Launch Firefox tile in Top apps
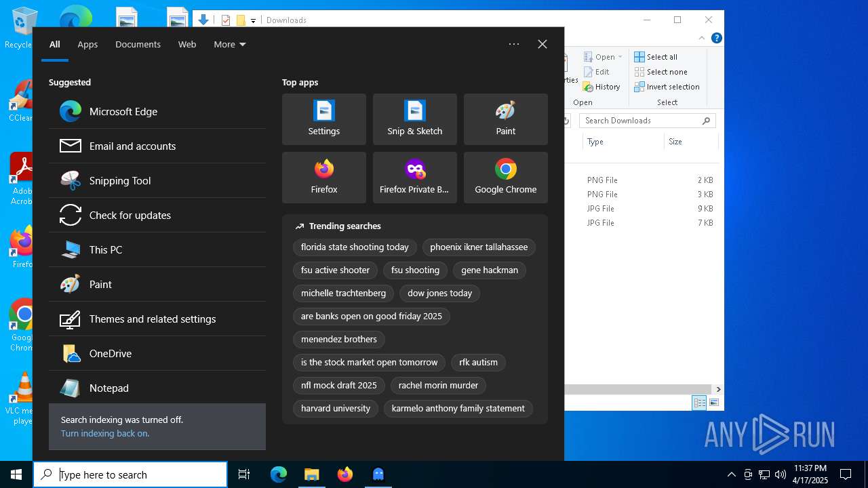Image resolution: width=868 pixels, height=488 pixels. [324, 178]
